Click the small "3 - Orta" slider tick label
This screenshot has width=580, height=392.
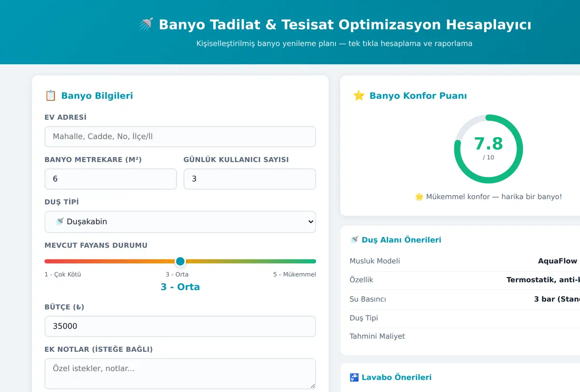coord(177,275)
